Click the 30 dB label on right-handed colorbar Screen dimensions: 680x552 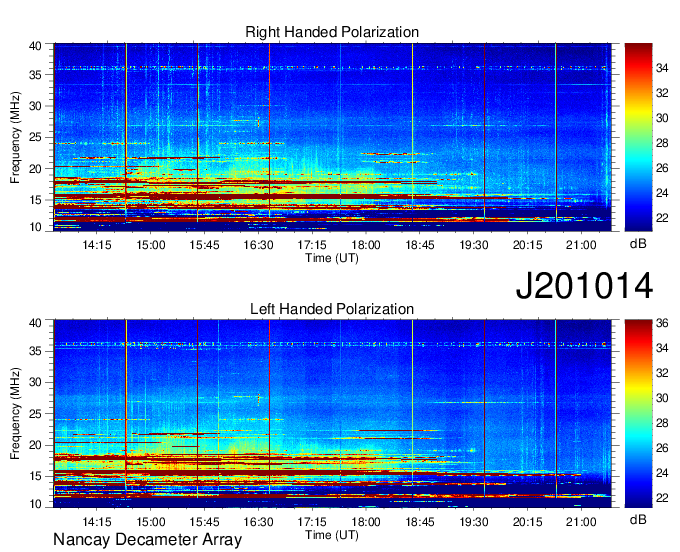pos(662,118)
